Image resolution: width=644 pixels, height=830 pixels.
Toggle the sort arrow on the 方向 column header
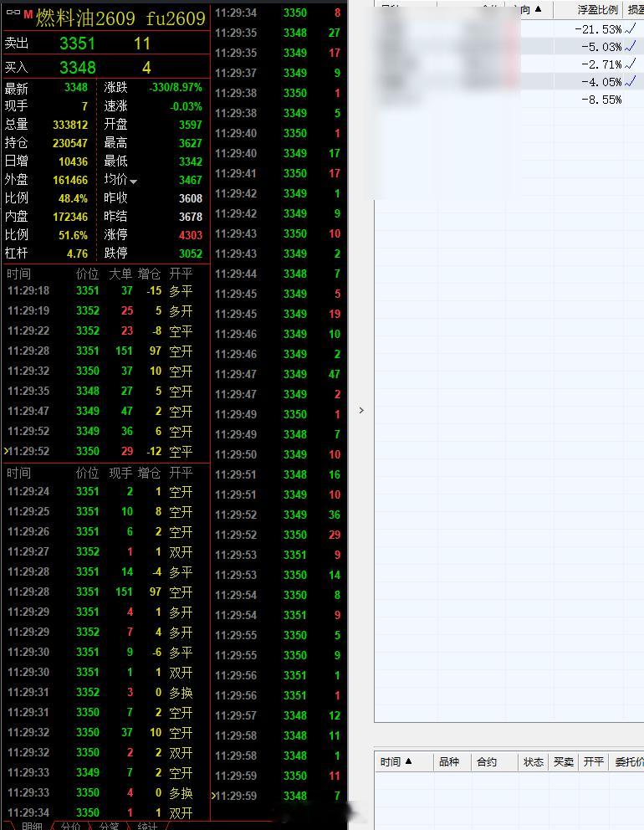pos(538,9)
